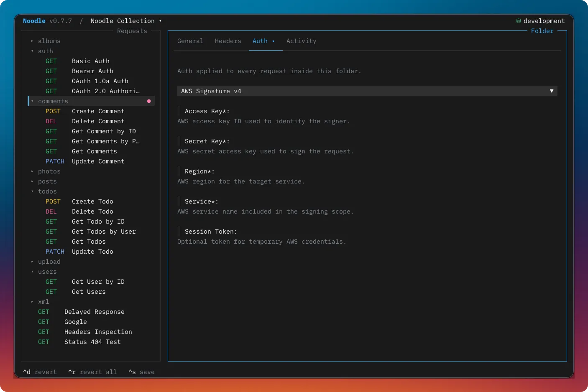
Task: Select the PATCH Update Todo request
Action: 91,252
